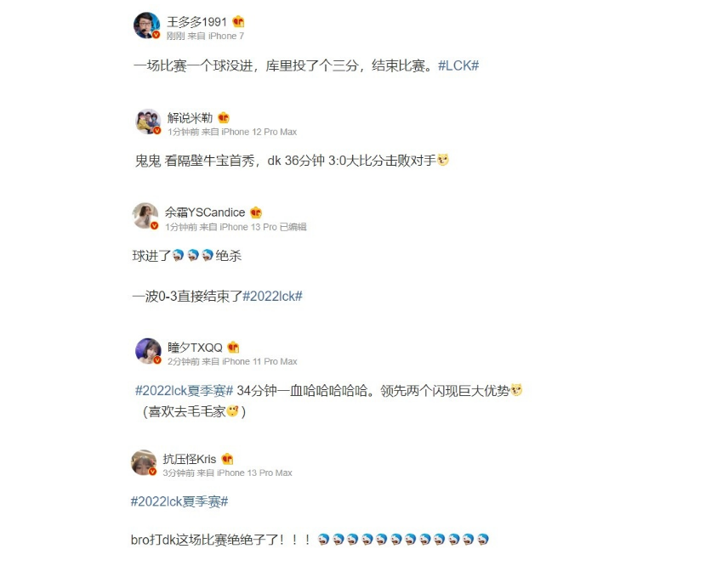The image size is (728, 566).
Task: Open username 王多多1991
Action: tap(196, 22)
